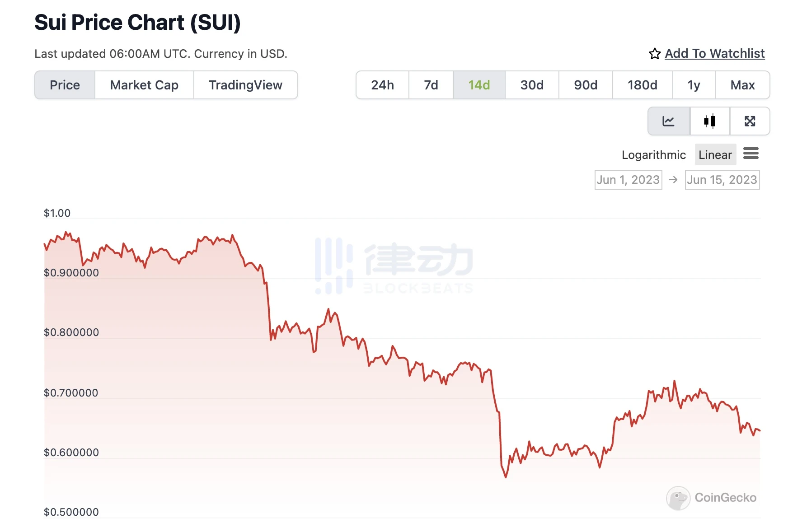This screenshot has width=788, height=532.
Task: Open the Jun 15, 2023 end date picker
Action: 722,179
